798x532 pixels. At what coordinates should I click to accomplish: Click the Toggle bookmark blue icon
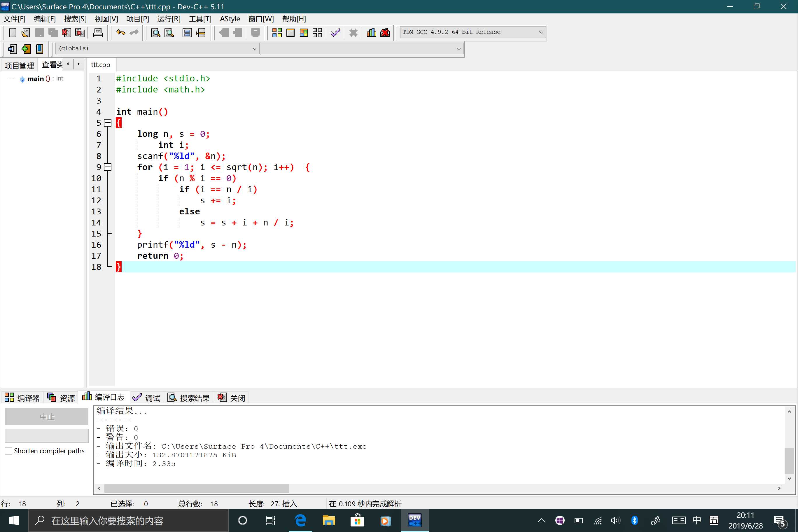click(39, 49)
